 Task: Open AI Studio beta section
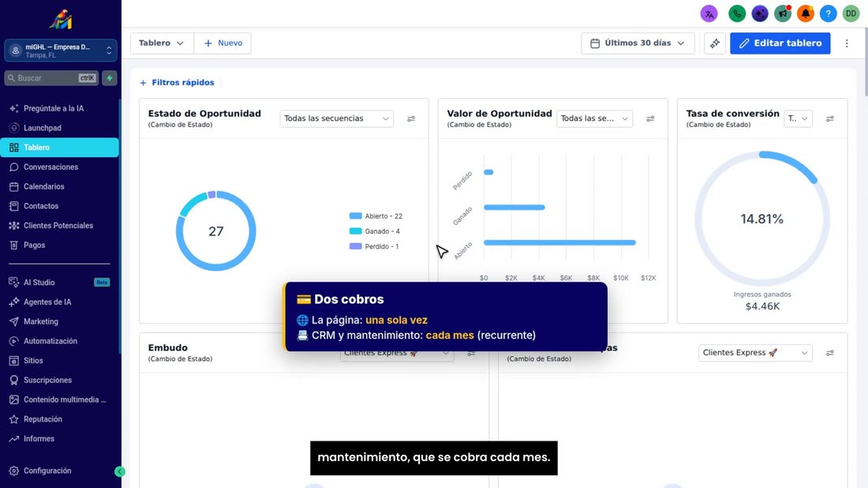pos(59,283)
